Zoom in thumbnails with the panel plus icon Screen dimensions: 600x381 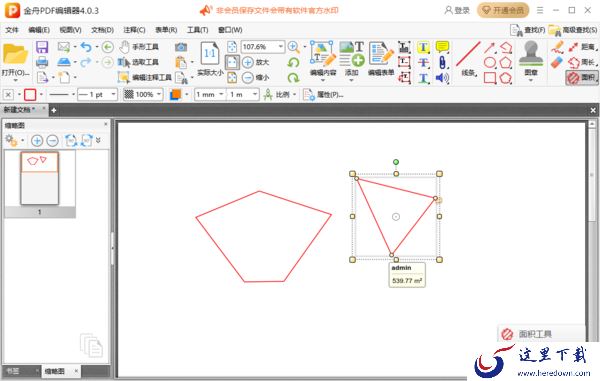[x=37, y=141]
